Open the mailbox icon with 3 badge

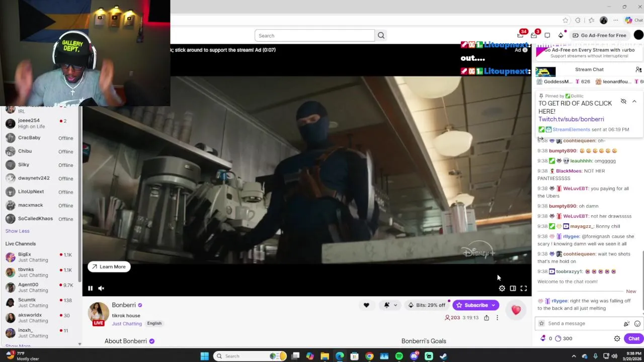534,35
